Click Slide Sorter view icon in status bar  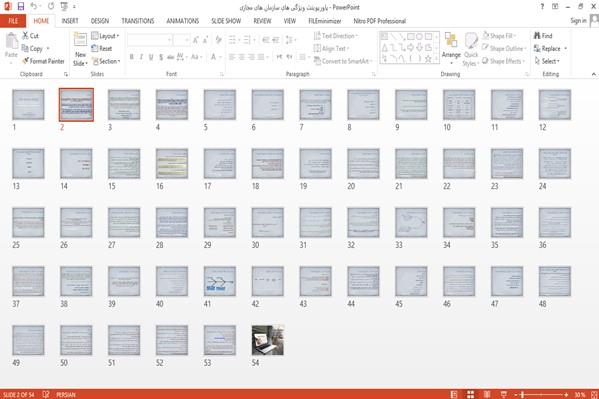coord(471,394)
